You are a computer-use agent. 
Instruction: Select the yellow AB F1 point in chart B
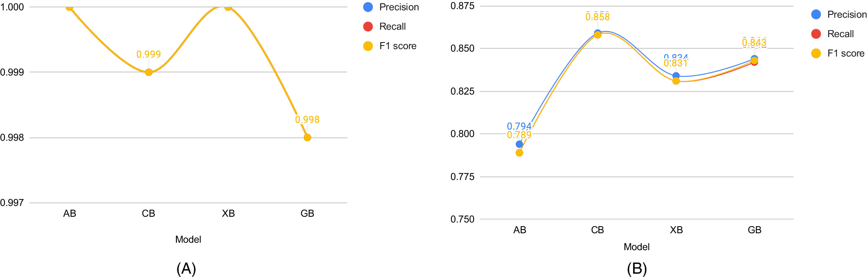519,153
